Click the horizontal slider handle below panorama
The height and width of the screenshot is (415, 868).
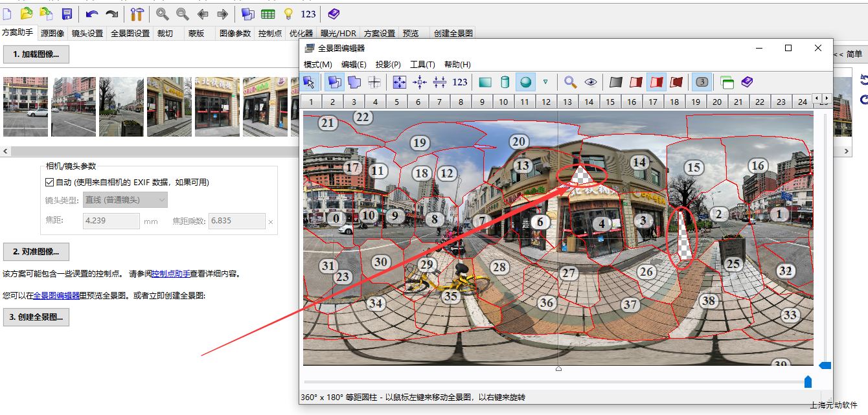(x=808, y=382)
